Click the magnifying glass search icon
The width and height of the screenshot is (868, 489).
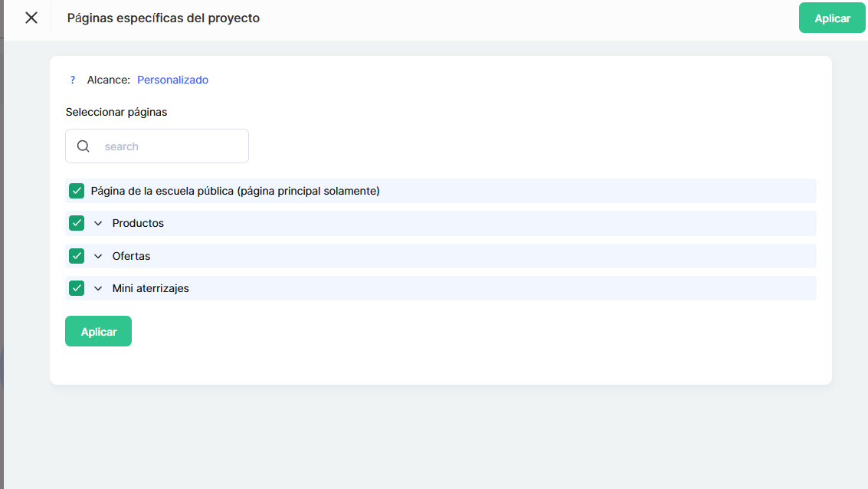84,146
